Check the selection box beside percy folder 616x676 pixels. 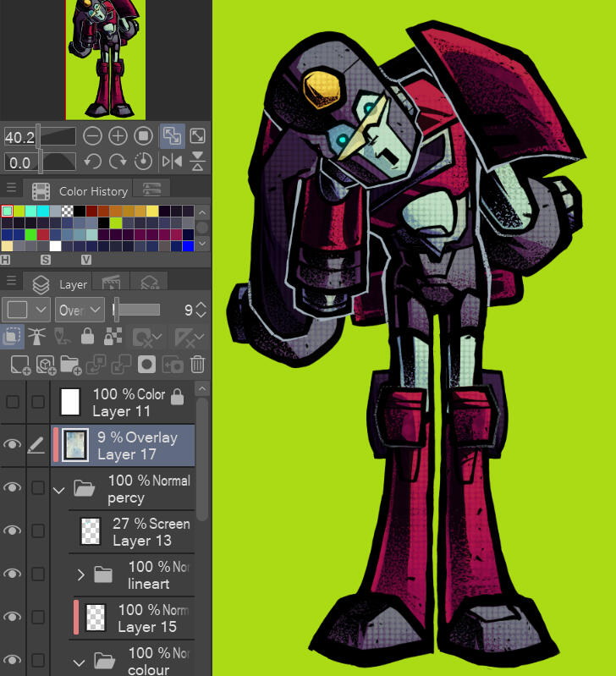38,487
